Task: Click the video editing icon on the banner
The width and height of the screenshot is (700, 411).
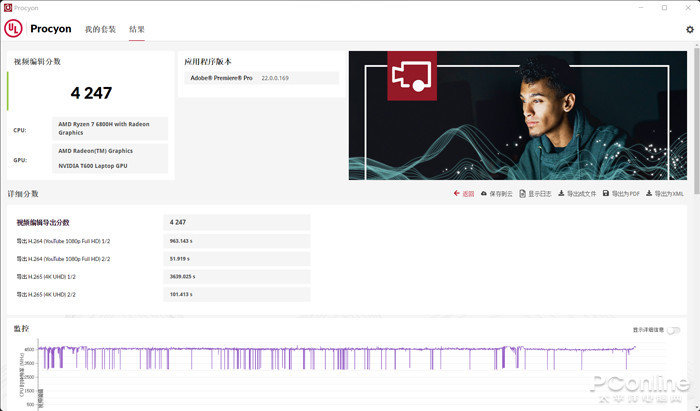Action: coord(412,75)
